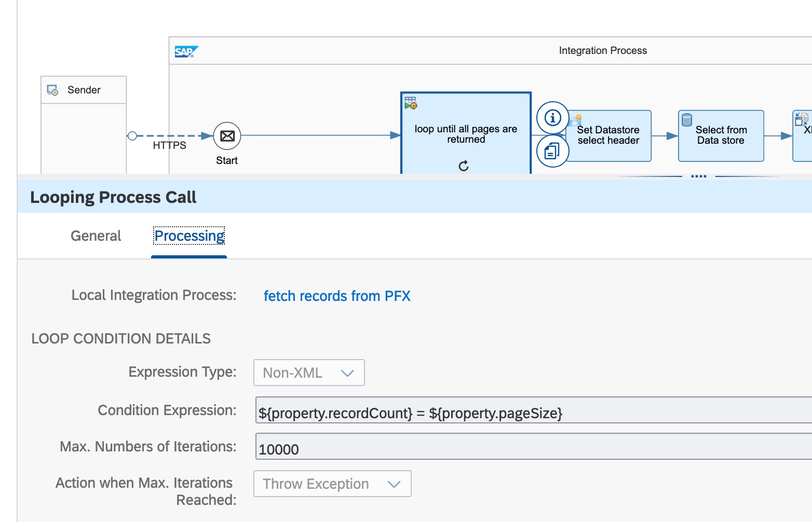Select the Processing tab

pos(189,236)
